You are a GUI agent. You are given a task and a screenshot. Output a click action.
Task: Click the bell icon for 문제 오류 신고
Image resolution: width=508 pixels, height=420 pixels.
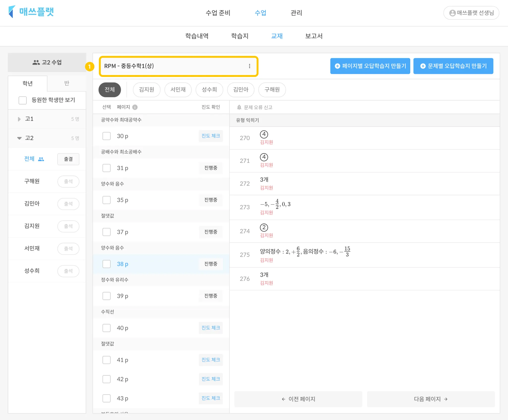click(x=239, y=107)
